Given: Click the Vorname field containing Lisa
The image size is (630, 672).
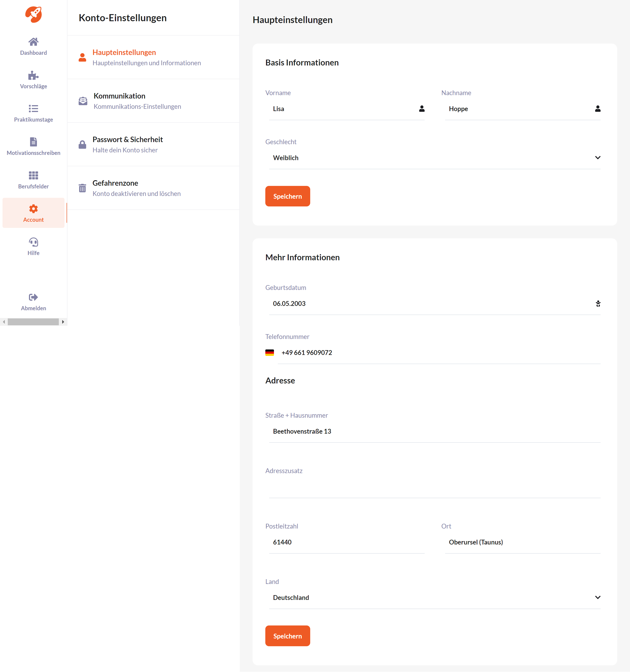Looking at the screenshot, I should [x=347, y=109].
